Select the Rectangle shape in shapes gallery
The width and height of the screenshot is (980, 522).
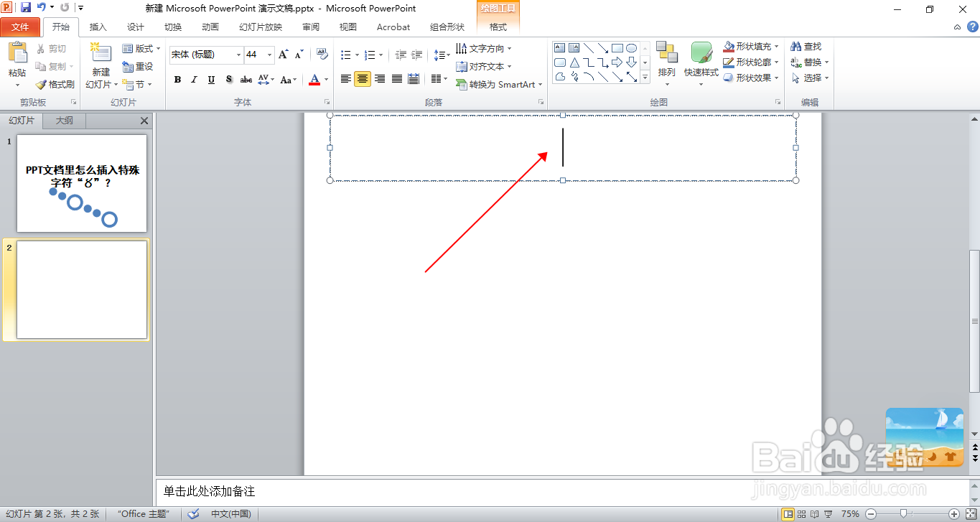[x=617, y=48]
